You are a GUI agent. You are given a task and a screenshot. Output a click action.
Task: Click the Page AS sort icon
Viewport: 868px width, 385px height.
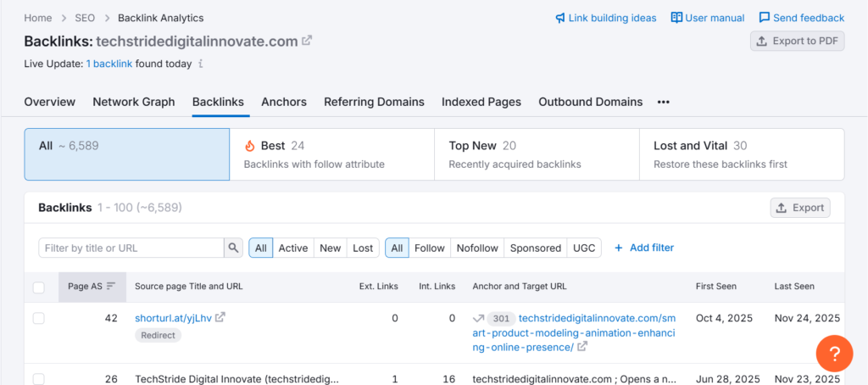pos(111,287)
